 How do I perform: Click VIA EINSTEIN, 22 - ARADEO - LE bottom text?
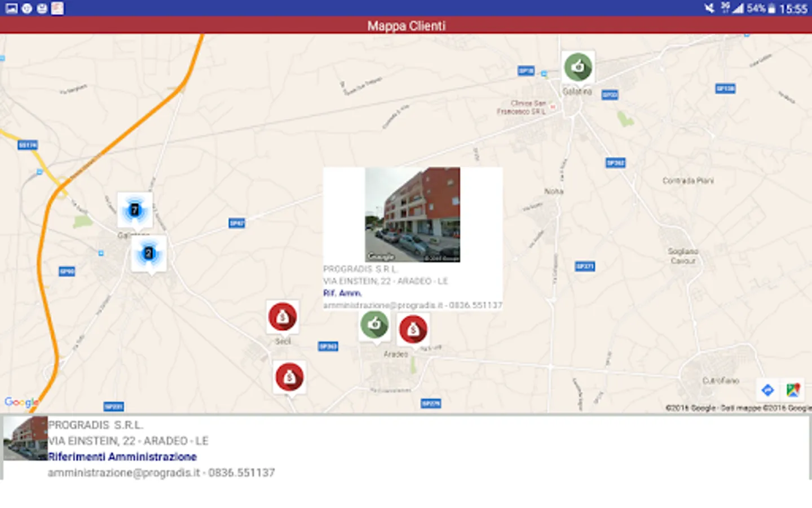click(x=128, y=441)
